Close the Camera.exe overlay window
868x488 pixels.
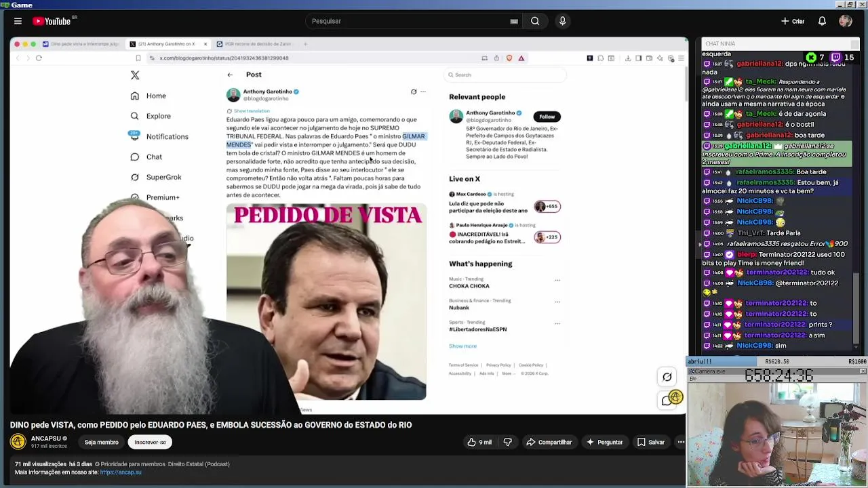tap(863, 371)
